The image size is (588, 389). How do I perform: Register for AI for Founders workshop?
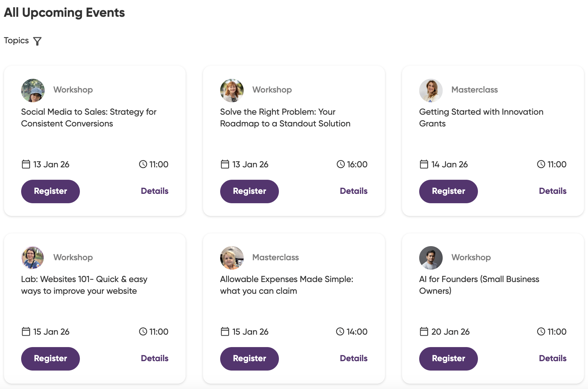(448, 358)
